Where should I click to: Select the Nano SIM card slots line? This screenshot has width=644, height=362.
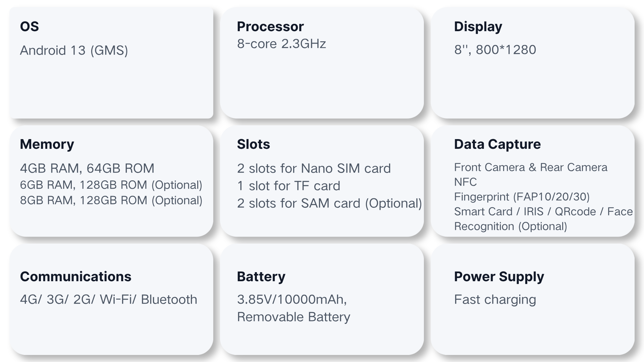tap(314, 168)
